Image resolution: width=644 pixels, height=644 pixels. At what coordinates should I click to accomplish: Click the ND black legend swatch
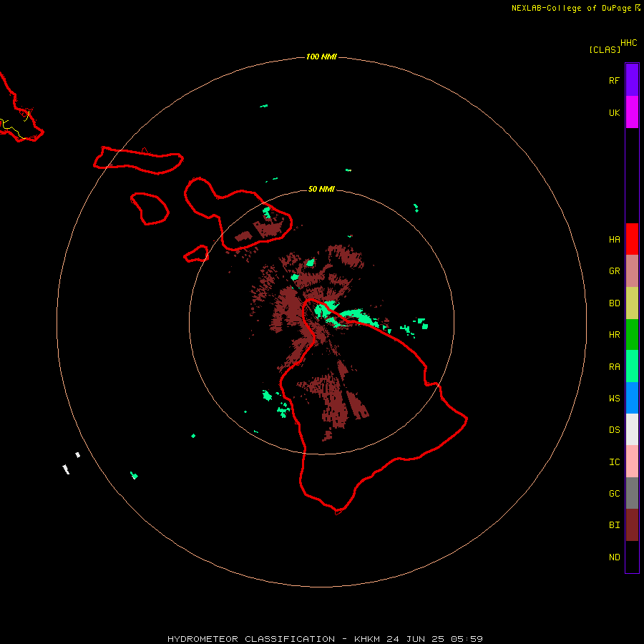click(x=632, y=557)
